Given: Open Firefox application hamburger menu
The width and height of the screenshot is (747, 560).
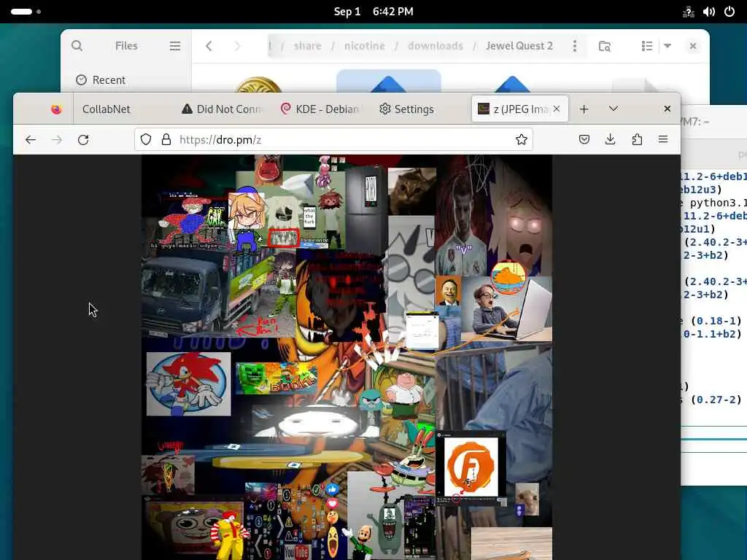Looking at the screenshot, I should pyautogui.click(x=663, y=139).
